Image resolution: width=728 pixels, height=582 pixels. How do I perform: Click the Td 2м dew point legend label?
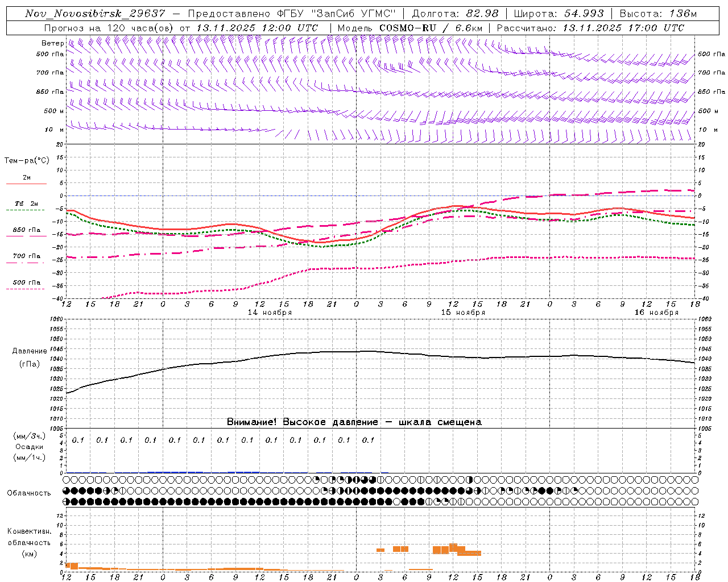[27, 203]
